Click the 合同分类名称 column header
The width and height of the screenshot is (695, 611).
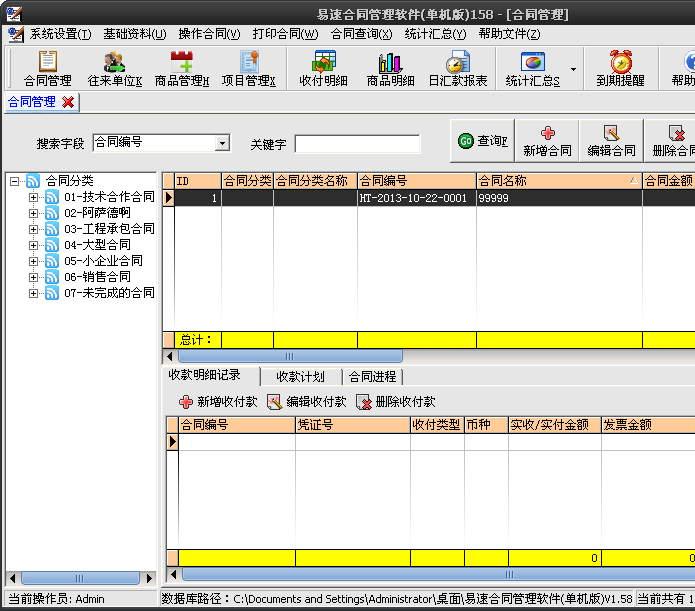tap(315, 181)
